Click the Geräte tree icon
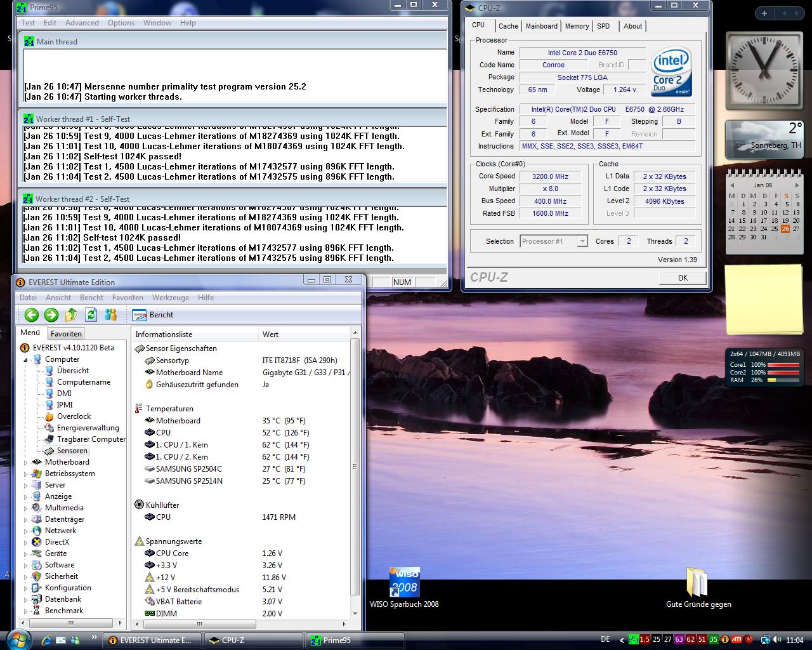The width and height of the screenshot is (812, 650). pos(37,554)
